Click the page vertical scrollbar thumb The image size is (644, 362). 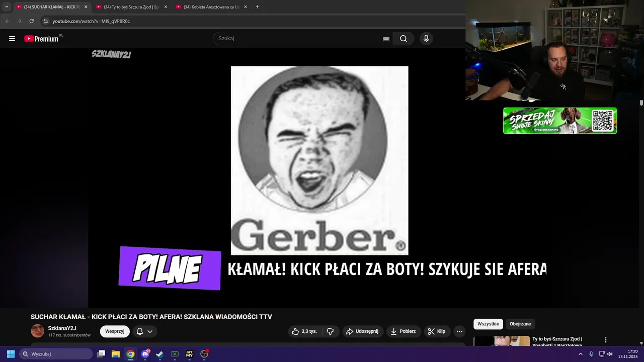point(641,103)
